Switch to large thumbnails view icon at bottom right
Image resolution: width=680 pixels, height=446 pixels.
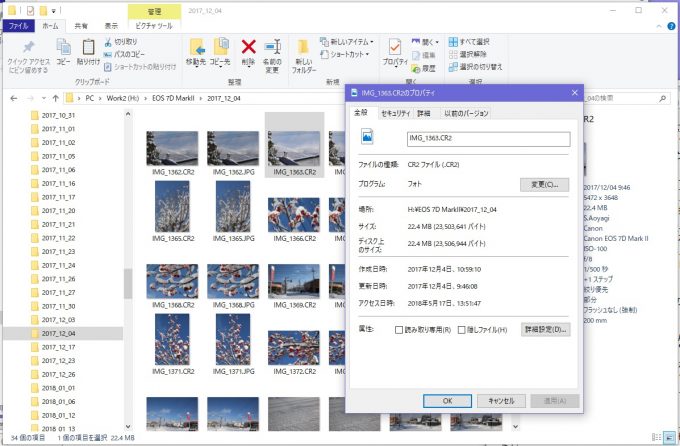(670, 437)
